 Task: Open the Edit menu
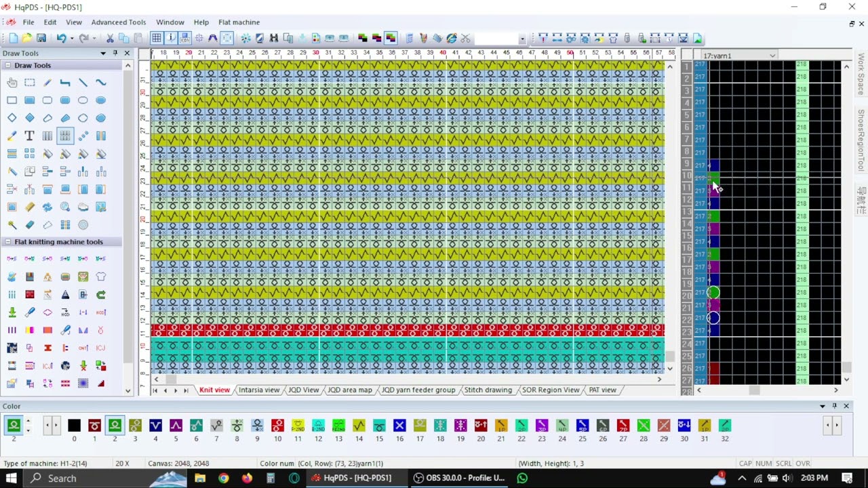[x=50, y=22]
